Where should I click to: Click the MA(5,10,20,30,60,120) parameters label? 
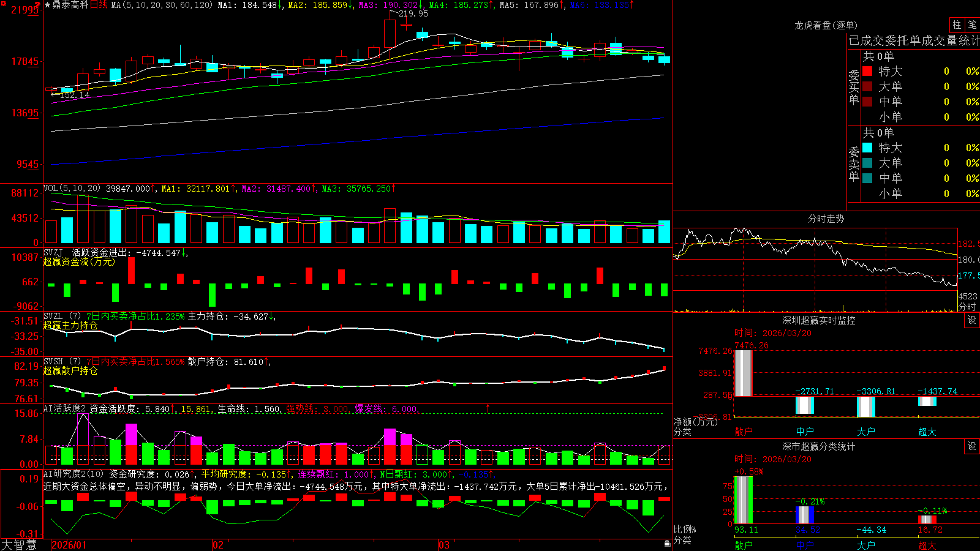tap(162, 5)
